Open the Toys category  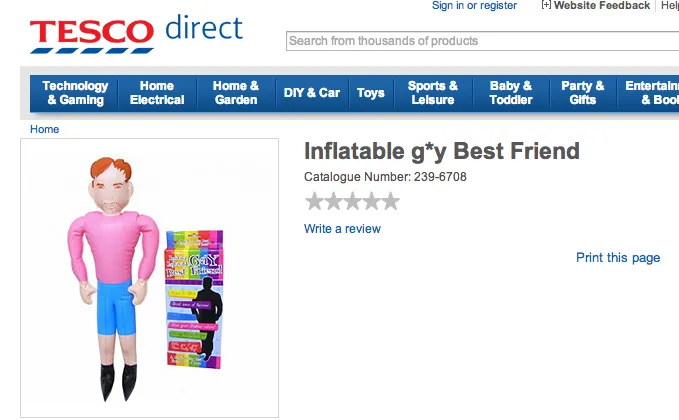tap(371, 93)
